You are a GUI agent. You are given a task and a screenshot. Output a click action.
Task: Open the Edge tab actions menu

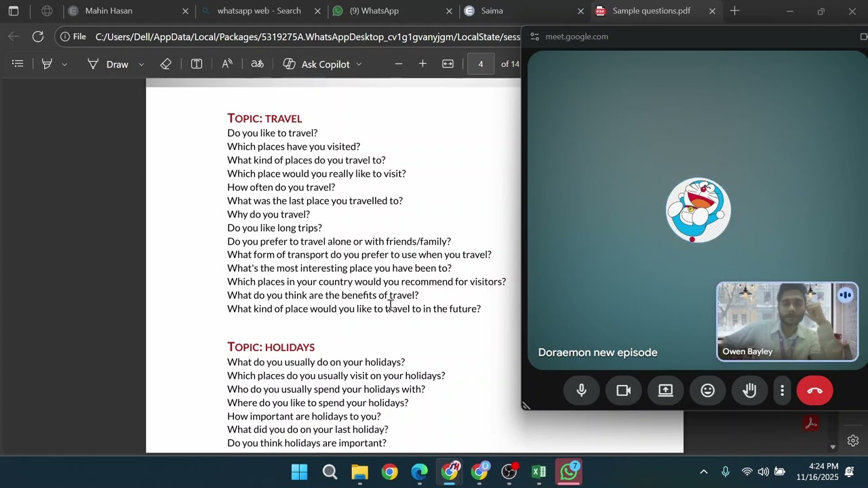click(x=14, y=11)
